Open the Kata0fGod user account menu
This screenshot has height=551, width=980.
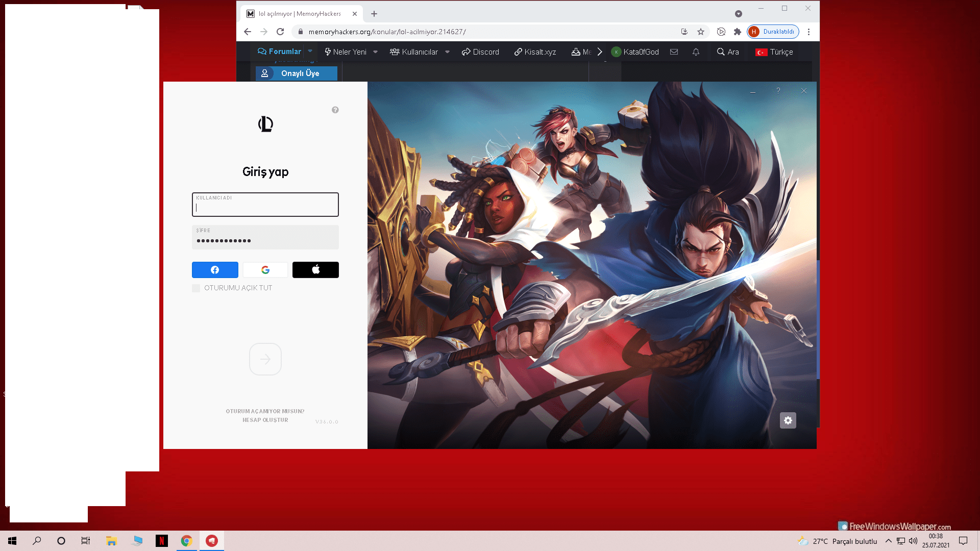coord(635,52)
